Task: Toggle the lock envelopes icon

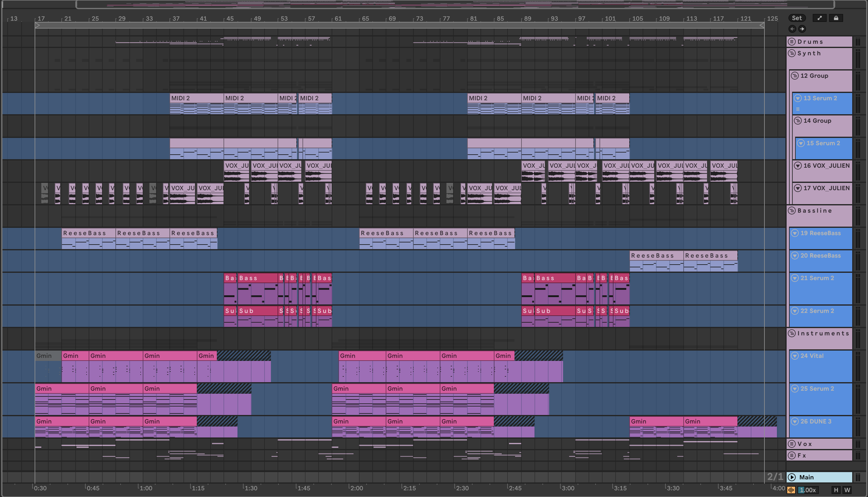Action: coord(836,18)
